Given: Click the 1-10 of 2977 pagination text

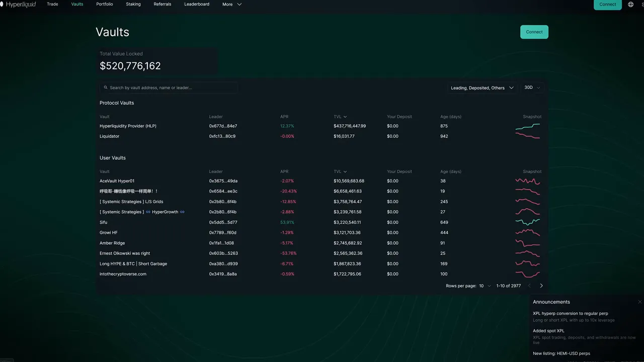Looking at the screenshot, I should [x=509, y=286].
